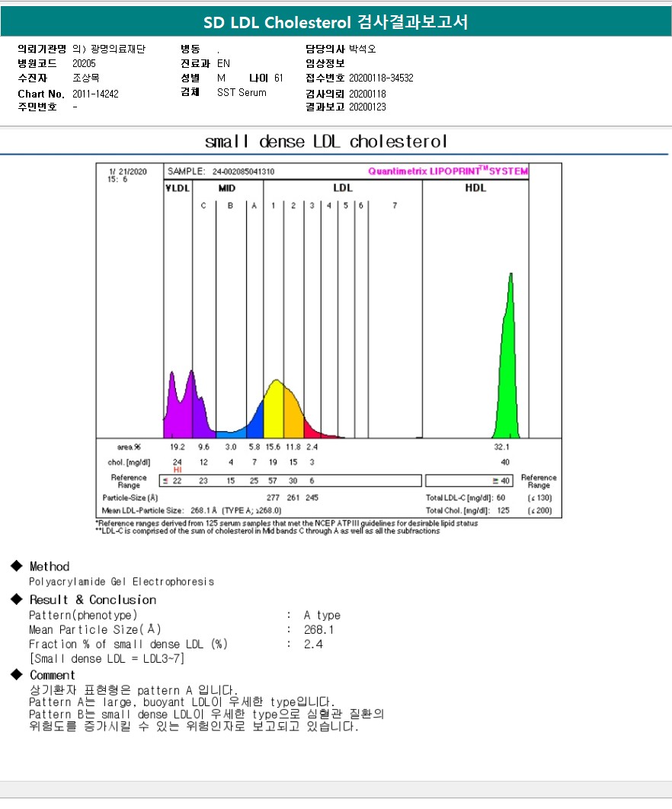The image size is (672, 809).
Task: Click the SAMPLE ID number in chart header
Action: coord(244,171)
